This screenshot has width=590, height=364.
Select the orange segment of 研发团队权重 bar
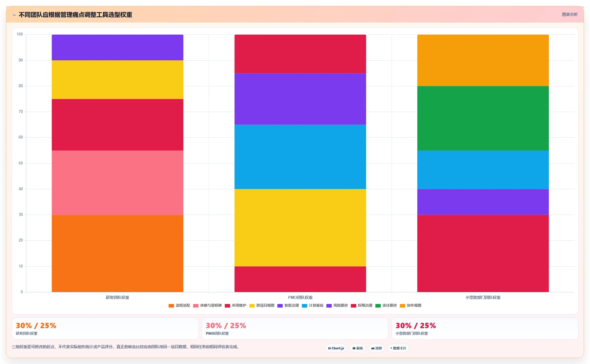[x=117, y=254]
